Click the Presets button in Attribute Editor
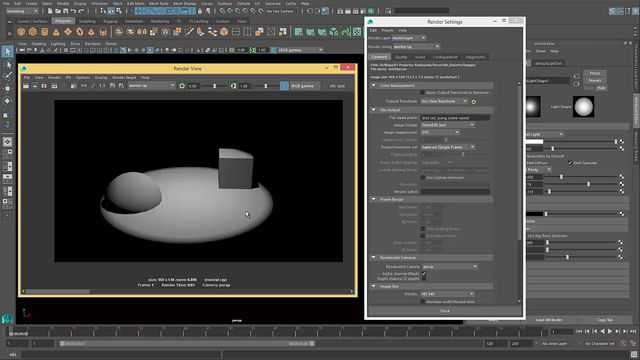 tap(595, 80)
